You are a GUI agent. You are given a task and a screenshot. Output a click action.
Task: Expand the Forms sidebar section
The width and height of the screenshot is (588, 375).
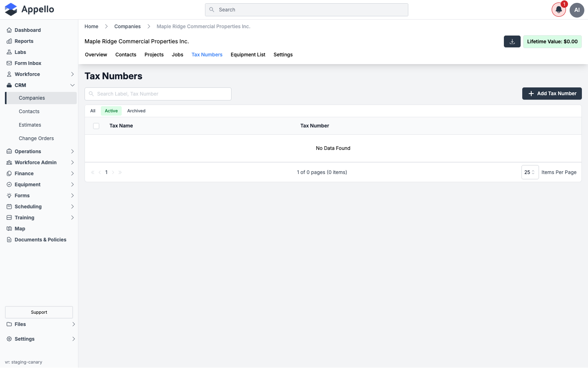coord(41,196)
